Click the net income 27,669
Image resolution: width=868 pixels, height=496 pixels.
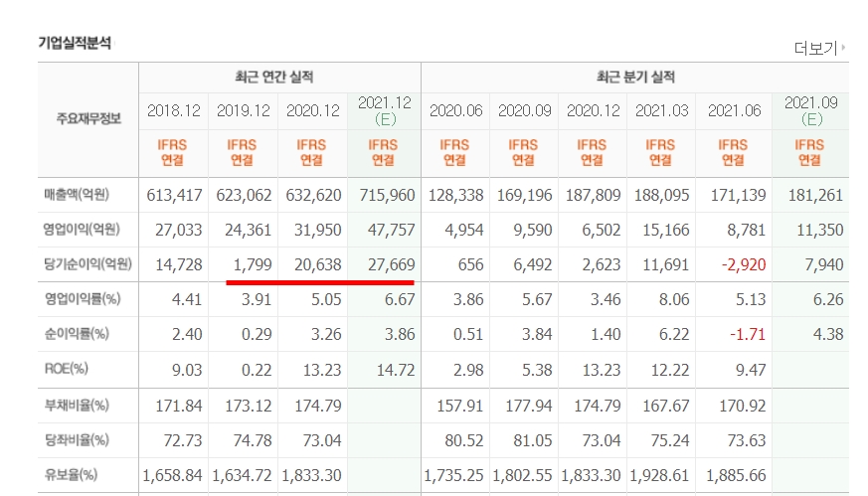(x=392, y=265)
